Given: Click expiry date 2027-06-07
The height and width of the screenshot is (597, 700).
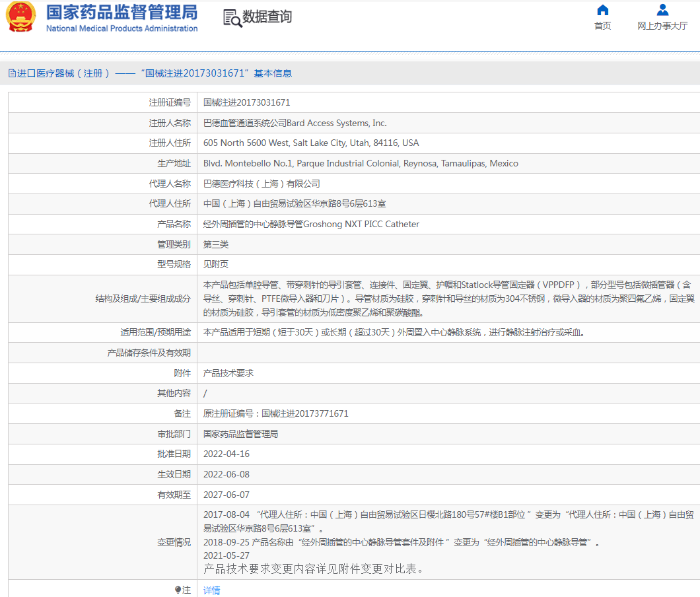Looking at the screenshot, I should (227, 495).
